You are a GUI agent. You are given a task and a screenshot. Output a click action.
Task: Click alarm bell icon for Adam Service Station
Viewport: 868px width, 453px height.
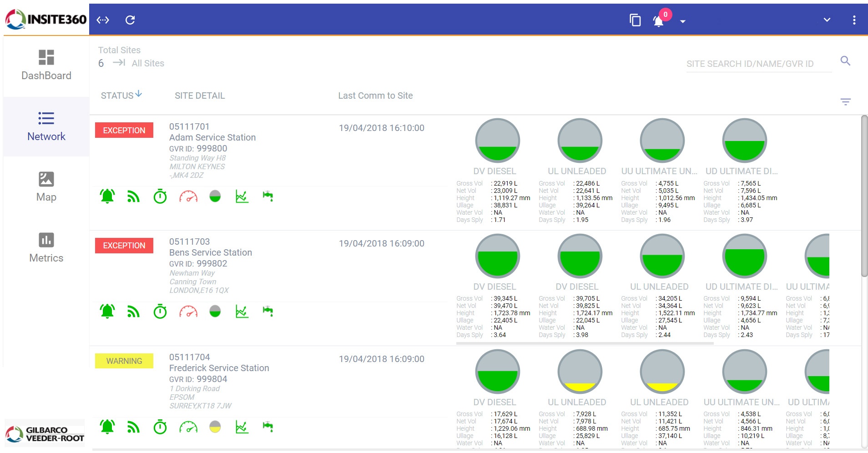107,196
